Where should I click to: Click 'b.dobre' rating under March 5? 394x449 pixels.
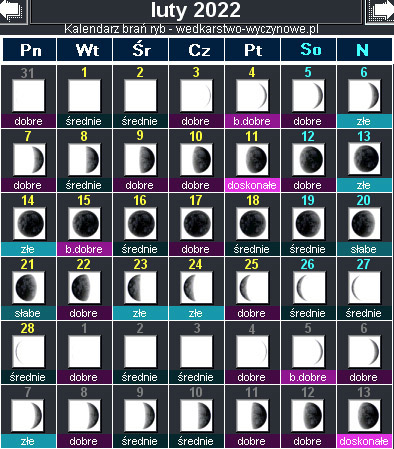pyautogui.click(x=308, y=377)
